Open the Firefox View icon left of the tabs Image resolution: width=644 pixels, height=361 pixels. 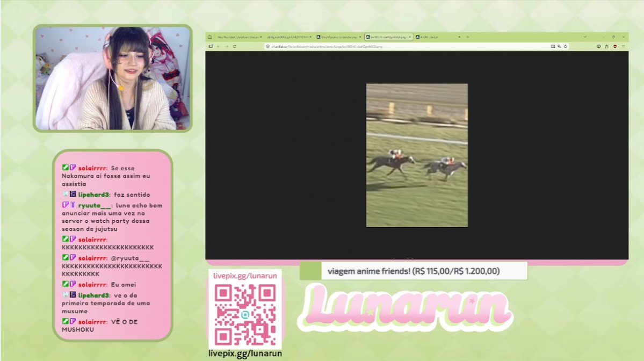click(210, 37)
